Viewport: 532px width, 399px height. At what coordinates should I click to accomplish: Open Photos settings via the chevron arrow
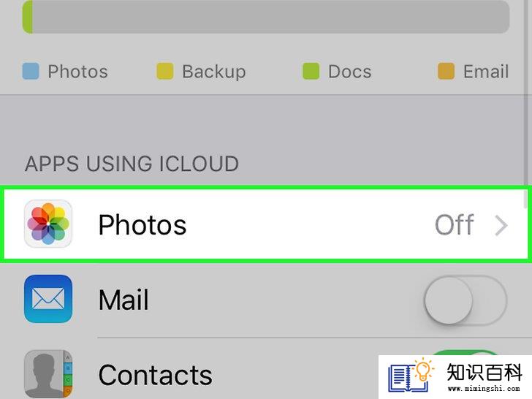501,225
